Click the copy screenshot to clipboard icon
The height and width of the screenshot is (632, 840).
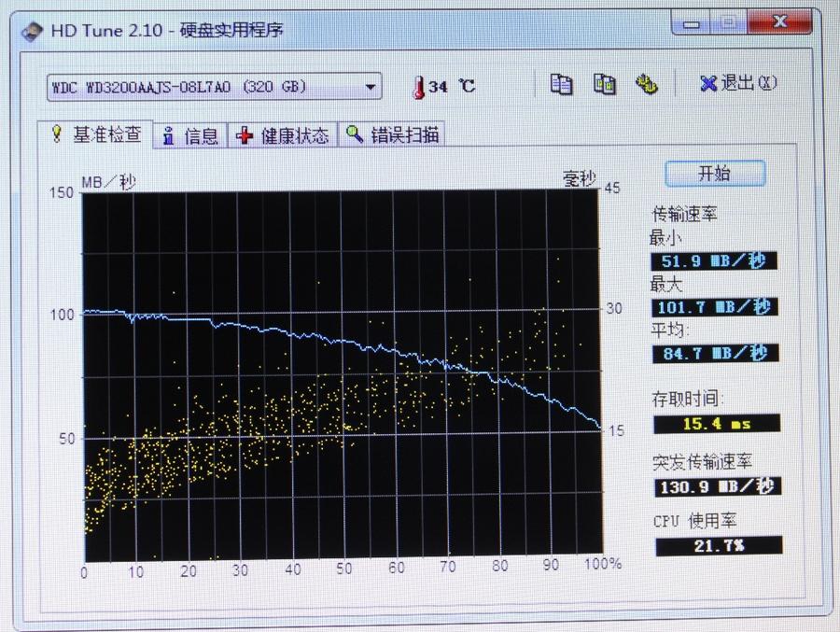point(604,84)
